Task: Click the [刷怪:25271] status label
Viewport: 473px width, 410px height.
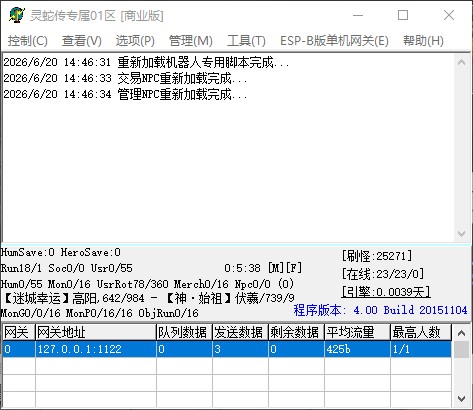Action: (377, 256)
